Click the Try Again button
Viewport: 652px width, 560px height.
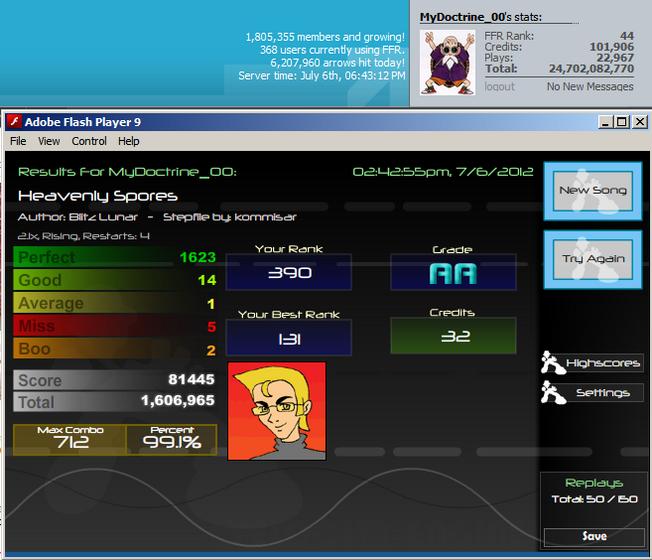[x=593, y=259]
